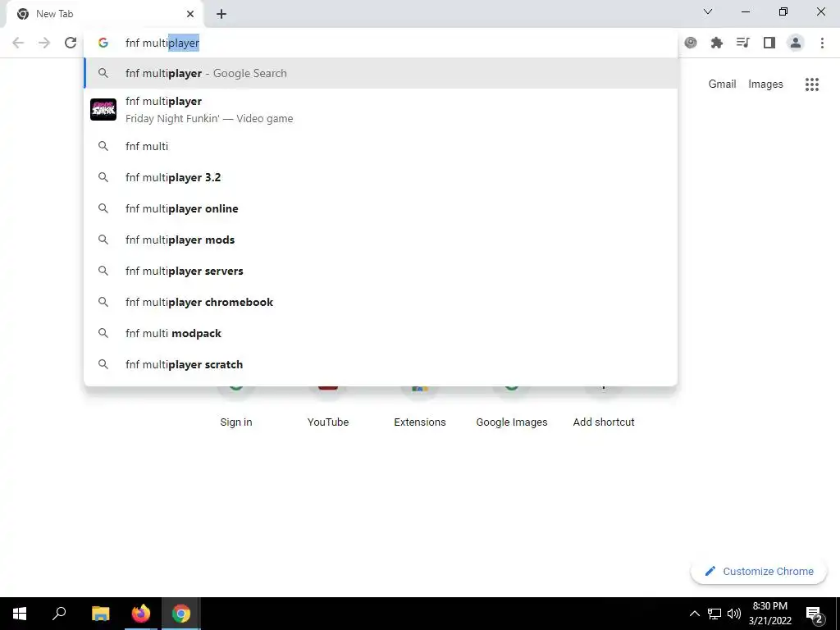Select the 'fnf multi modpack' suggestion
840x630 pixels.
[x=381, y=333]
